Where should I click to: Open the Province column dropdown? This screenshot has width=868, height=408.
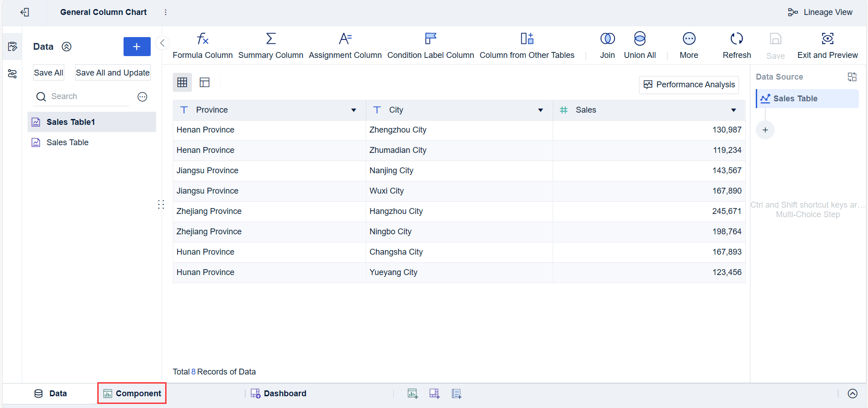(353, 110)
